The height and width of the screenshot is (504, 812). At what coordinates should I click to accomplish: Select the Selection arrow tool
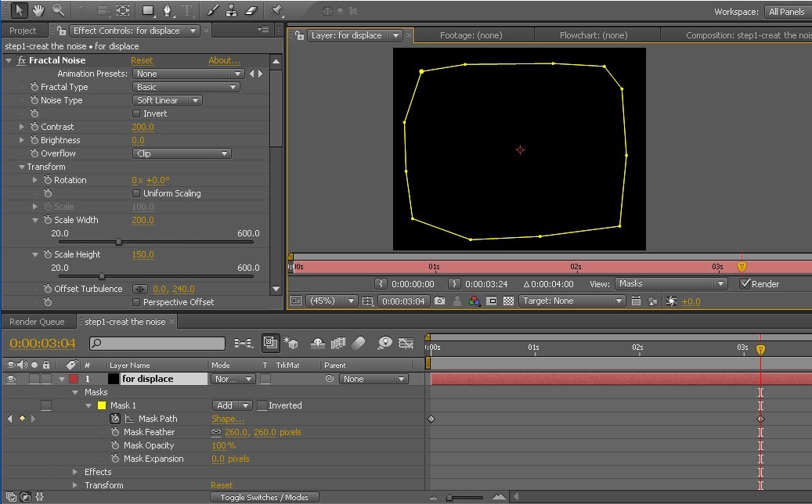(x=19, y=10)
